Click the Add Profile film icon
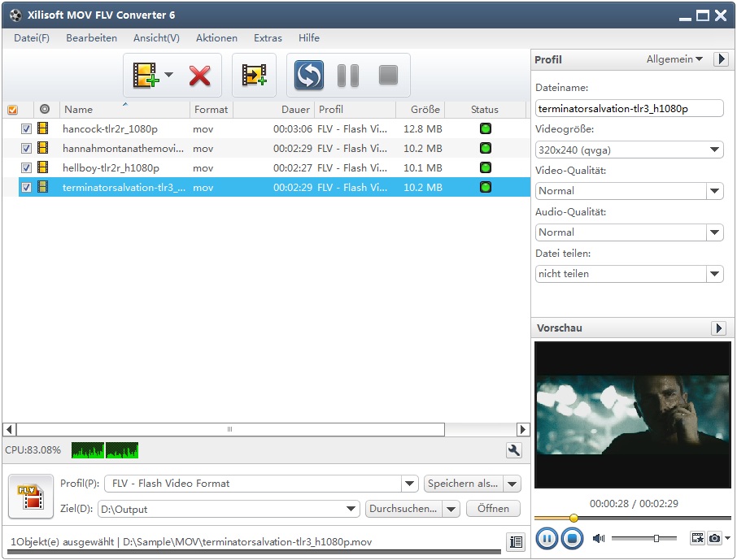This screenshot has height=560, width=737. pos(255,75)
